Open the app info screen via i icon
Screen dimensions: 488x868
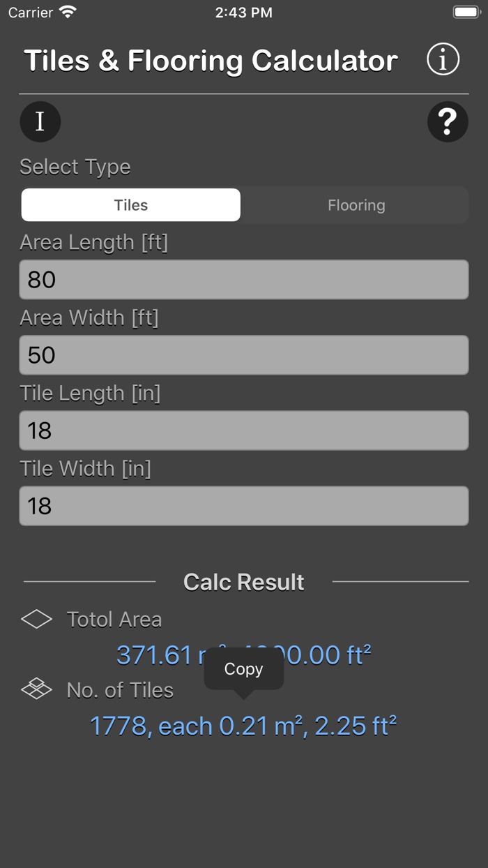[443, 59]
